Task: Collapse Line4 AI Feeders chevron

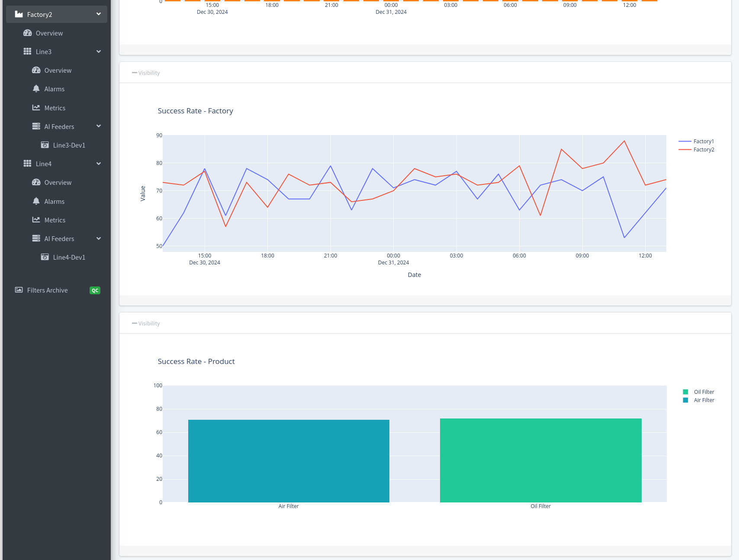Action: (99, 238)
